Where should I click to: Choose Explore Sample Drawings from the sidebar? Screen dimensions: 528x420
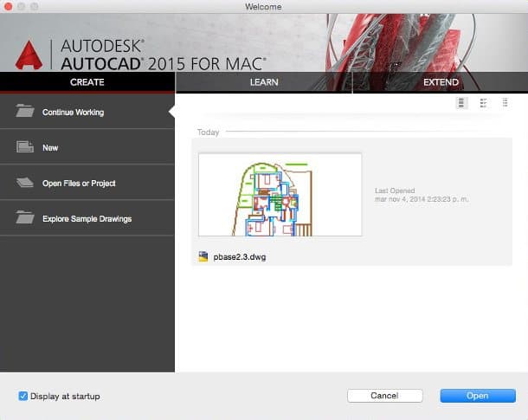coord(87,219)
